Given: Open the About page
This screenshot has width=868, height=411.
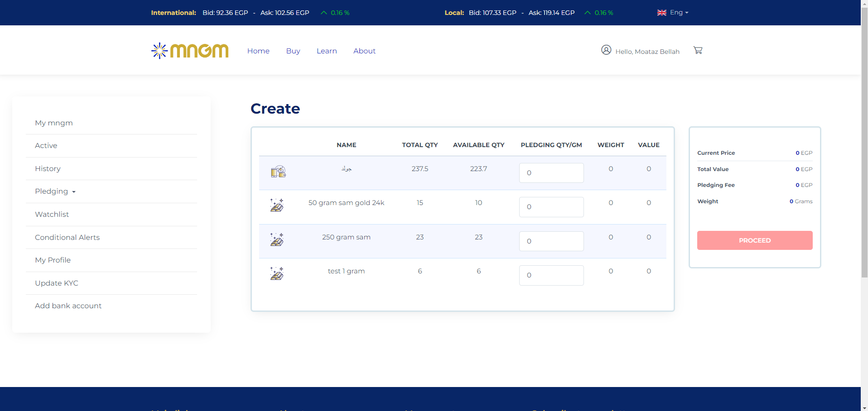Looking at the screenshot, I should tap(364, 51).
